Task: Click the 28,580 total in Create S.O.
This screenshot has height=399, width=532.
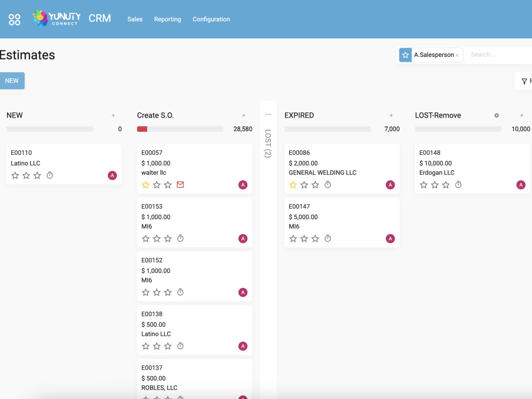Action: click(x=243, y=129)
